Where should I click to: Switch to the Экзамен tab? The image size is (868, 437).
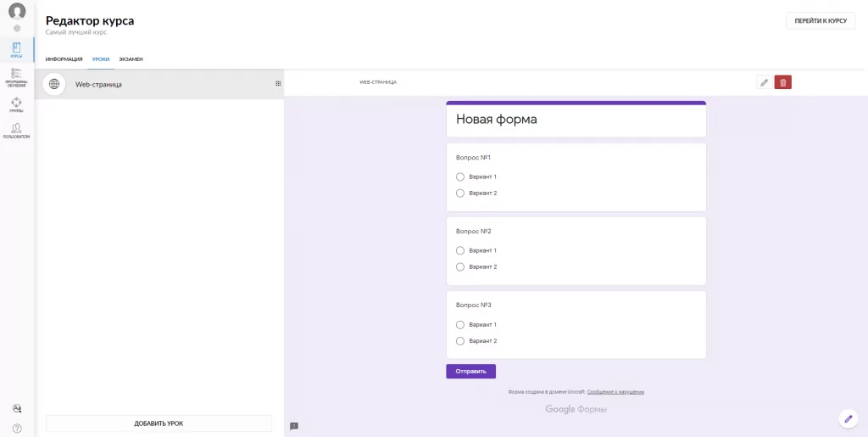(131, 59)
